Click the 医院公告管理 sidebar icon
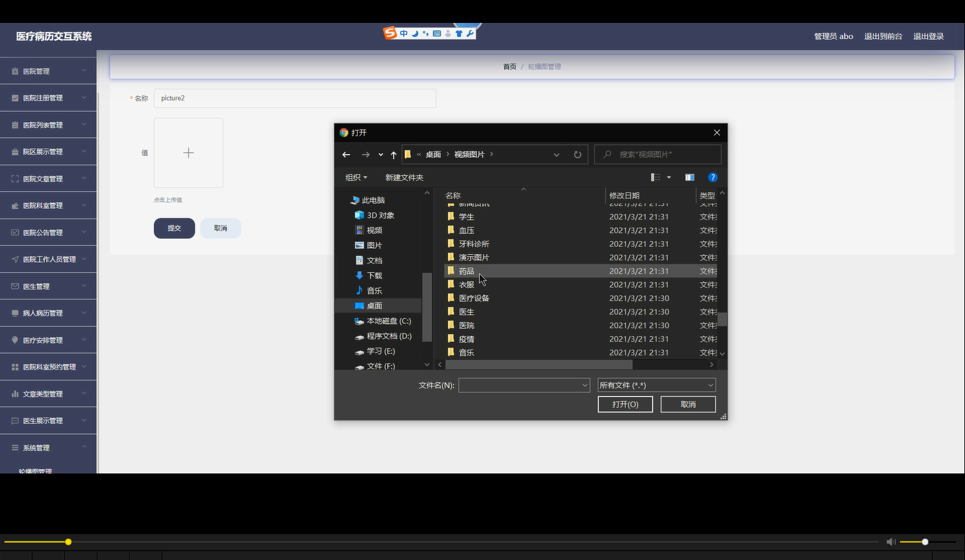965x560 pixels. [15, 233]
